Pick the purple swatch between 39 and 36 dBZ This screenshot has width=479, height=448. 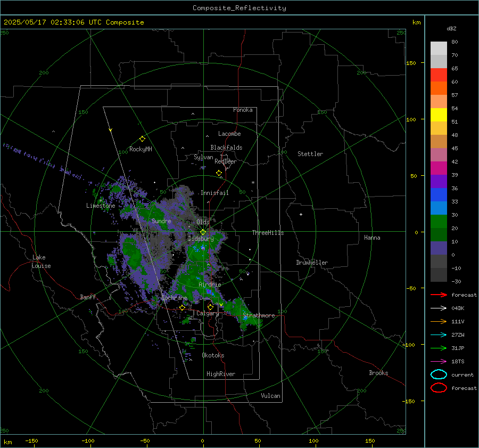(439, 182)
